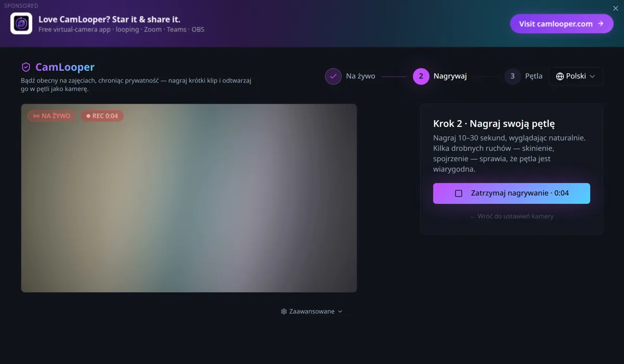This screenshot has width=624, height=364.
Task: Click the Bądź obecny na zajęciach tagline
Action: coord(136,85)
